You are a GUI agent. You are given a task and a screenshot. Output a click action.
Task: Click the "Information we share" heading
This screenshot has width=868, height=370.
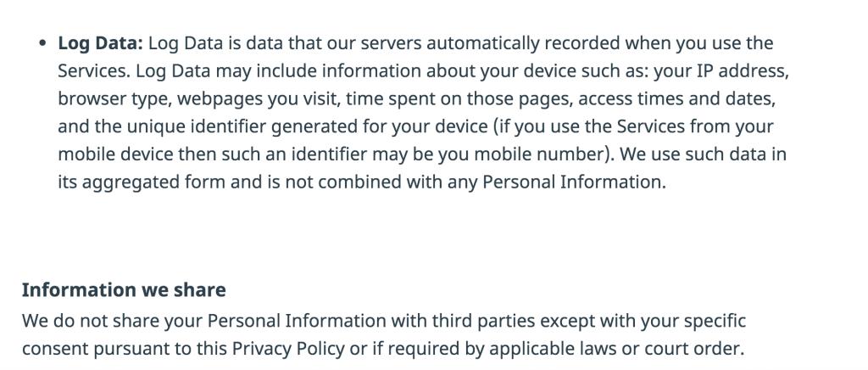pos(124,289)
